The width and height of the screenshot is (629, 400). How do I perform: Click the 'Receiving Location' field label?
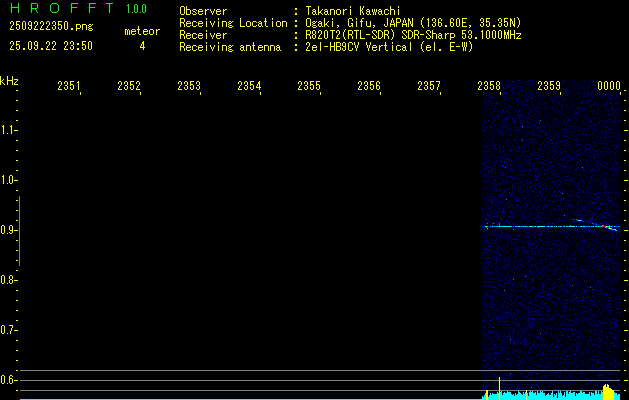tap(233, 23)
